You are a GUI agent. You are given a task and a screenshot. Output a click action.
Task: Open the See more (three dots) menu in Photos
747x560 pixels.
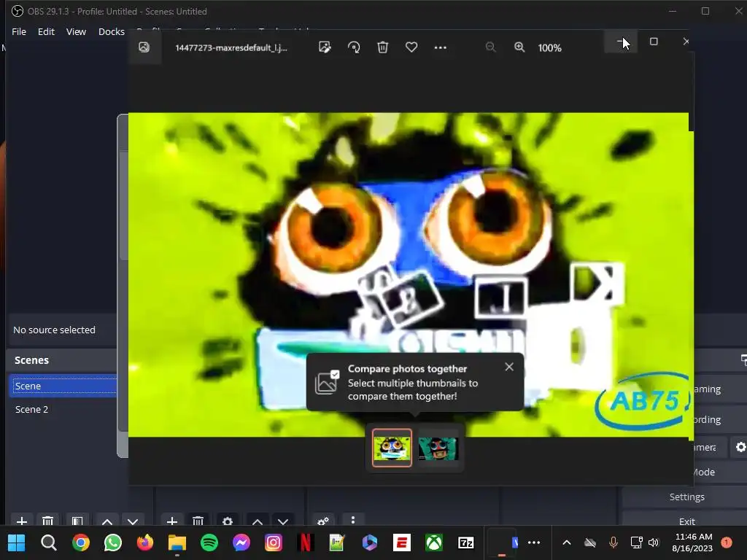pos(440,47)
